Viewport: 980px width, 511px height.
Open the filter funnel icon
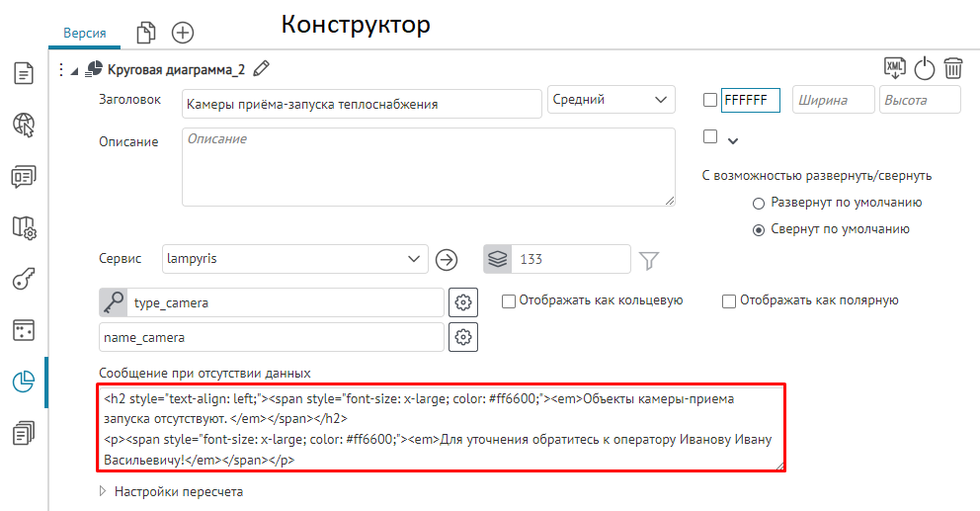648,260
